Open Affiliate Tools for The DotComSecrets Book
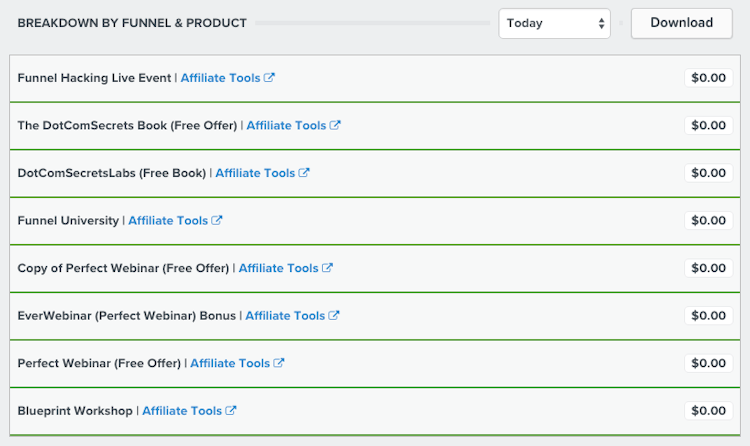Viewport: 750px width, 446px height. point(286,126)
